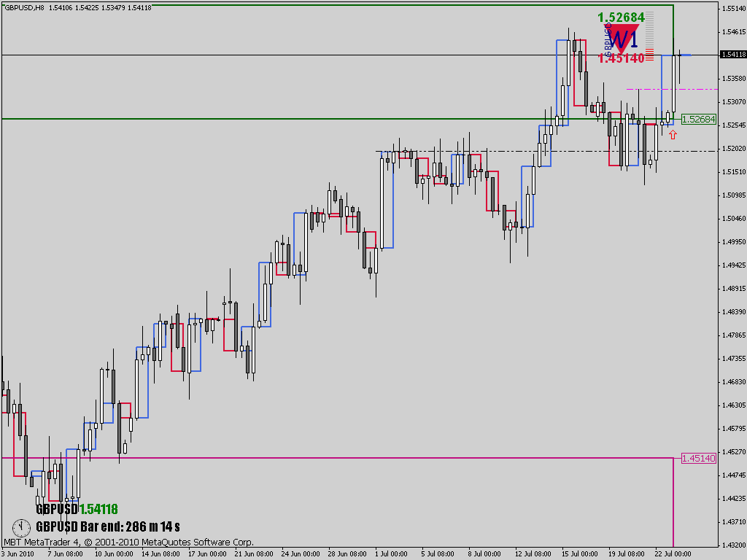The image size is (747, 560).
Task: Click the MetaQuotes Software Corp. copyright text
Action: coord(128,542)
